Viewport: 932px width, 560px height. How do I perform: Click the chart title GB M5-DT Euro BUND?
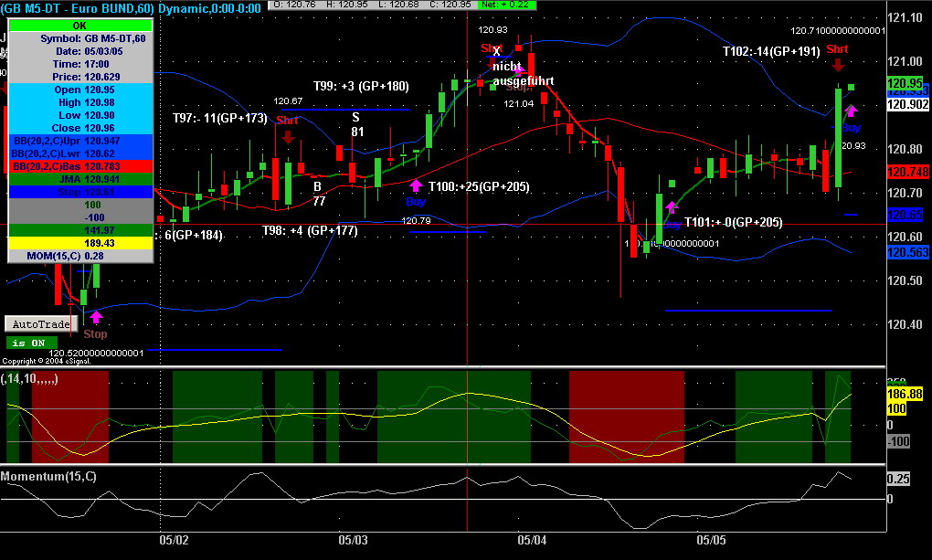[78, 8]
